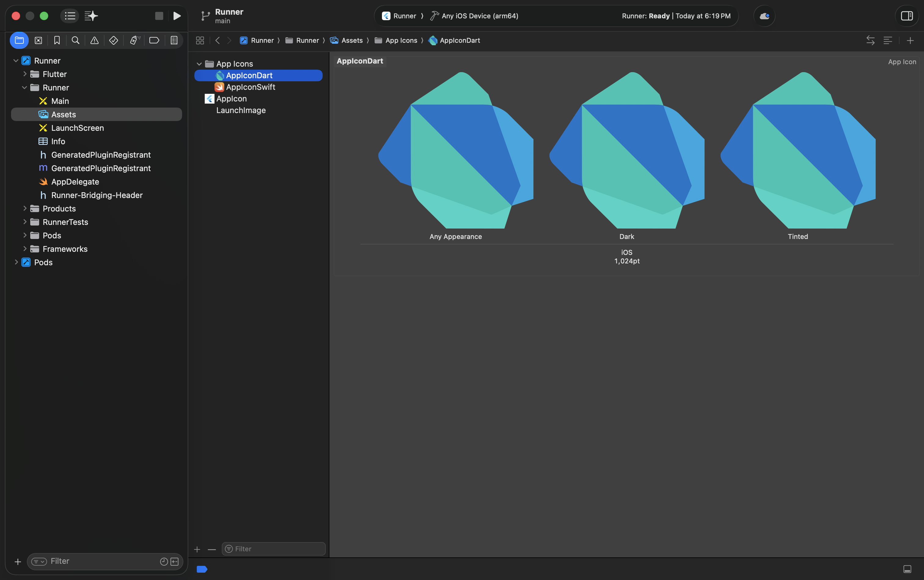924x580 pixels.
Task: Toggle the inspectors panel
Action: (907, 16)
